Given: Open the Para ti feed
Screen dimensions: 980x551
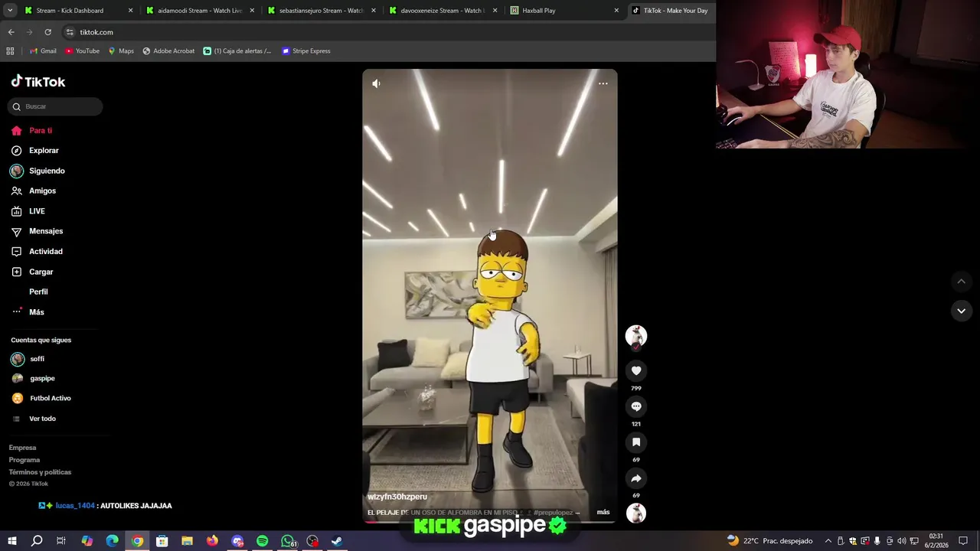Looking at the screenshot, I should 32,131.
